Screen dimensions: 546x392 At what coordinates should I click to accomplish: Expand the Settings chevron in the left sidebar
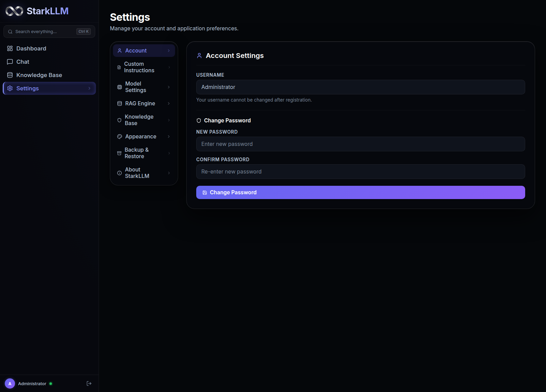pos(89,88)
